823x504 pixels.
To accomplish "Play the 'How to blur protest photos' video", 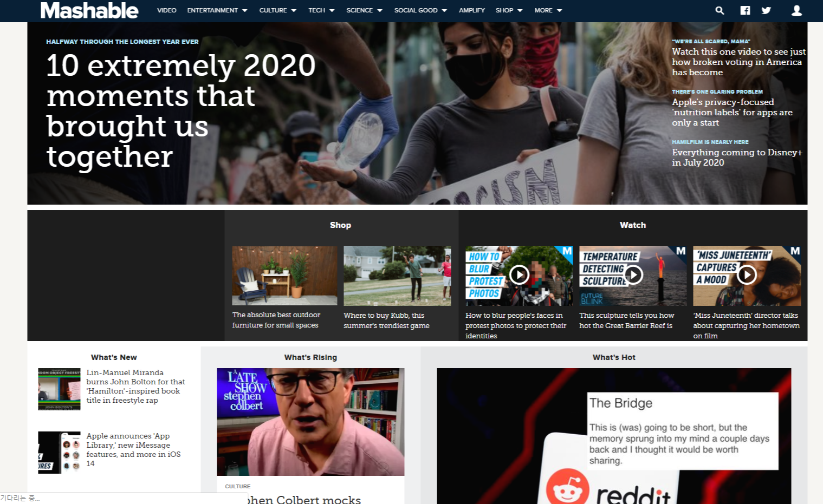I will point(519,275).
